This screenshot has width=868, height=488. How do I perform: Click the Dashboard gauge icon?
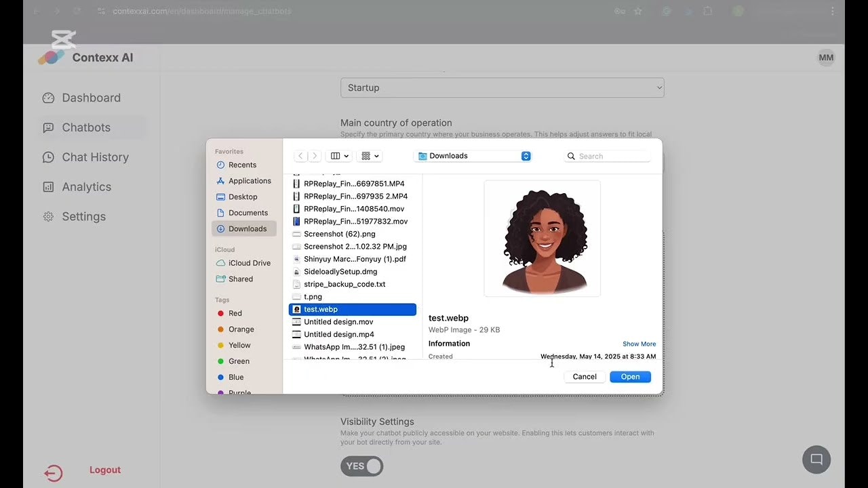pyautogui.click(x=48, y=98)
